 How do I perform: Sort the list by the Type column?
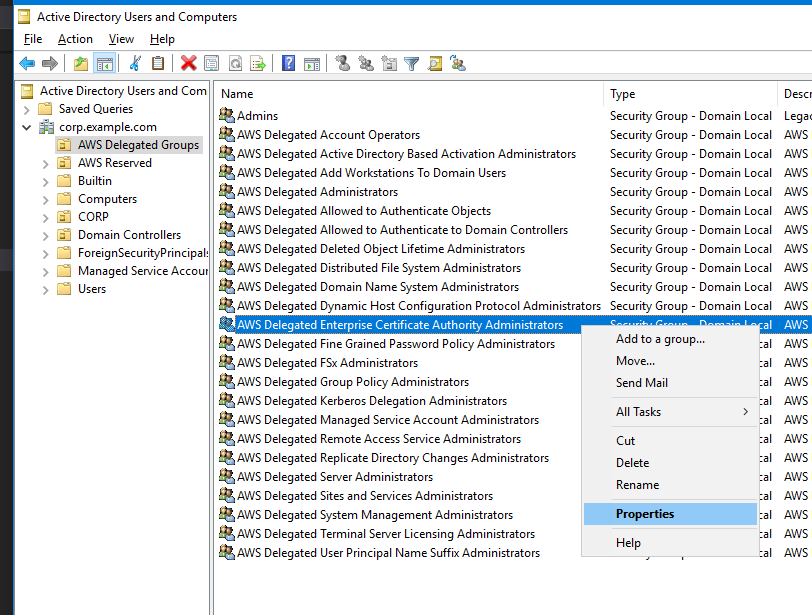point(621,93)
